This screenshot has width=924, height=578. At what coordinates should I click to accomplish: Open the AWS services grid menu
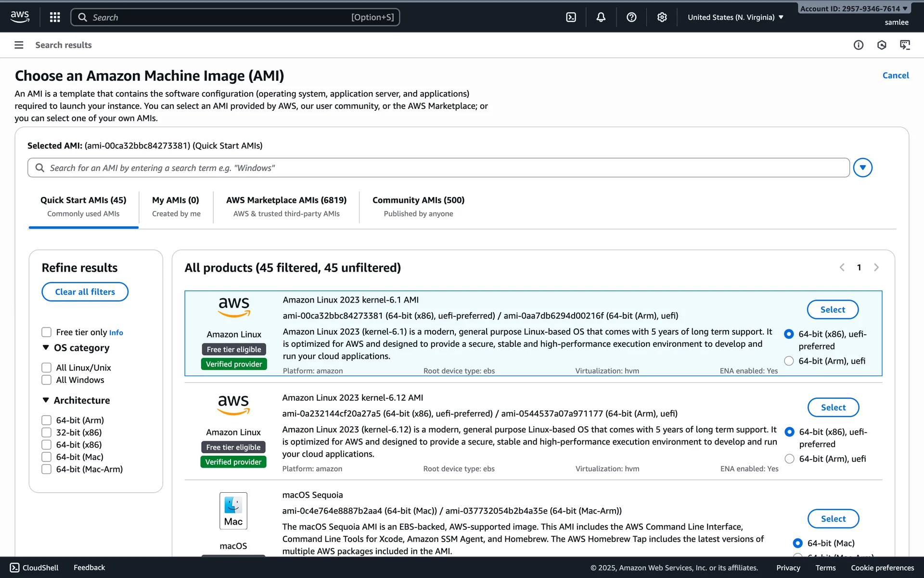click(x=55, y=17)
